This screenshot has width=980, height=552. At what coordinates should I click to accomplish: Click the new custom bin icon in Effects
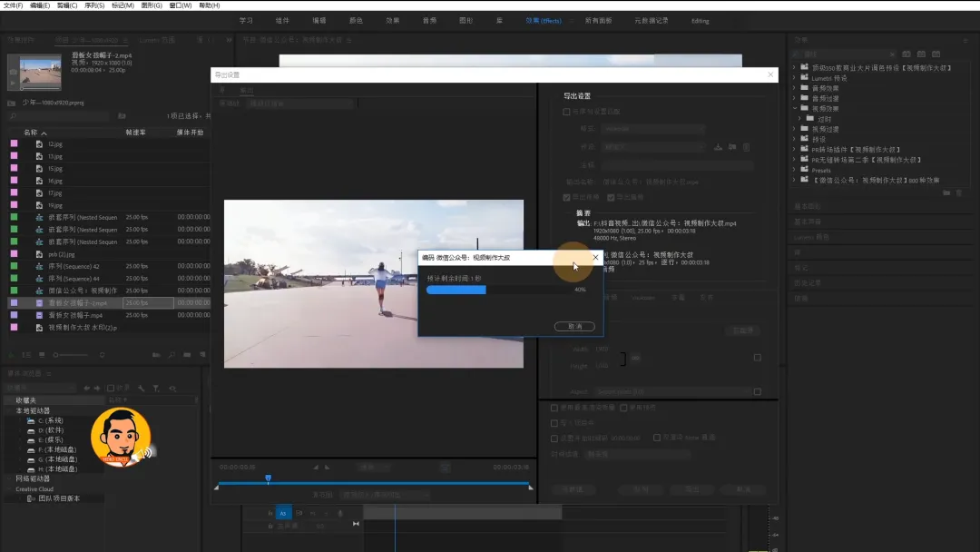[x=946, y=192]
